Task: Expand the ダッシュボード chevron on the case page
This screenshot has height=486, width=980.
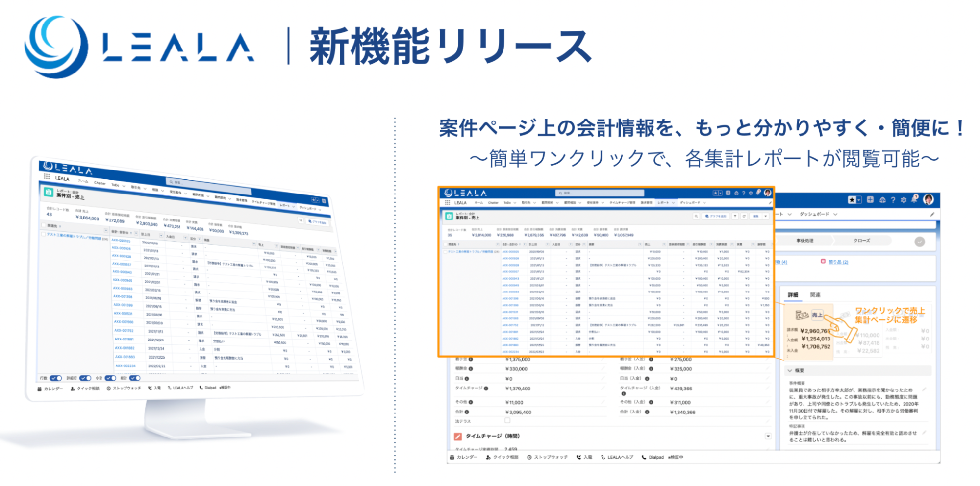Action: point(835,214)
